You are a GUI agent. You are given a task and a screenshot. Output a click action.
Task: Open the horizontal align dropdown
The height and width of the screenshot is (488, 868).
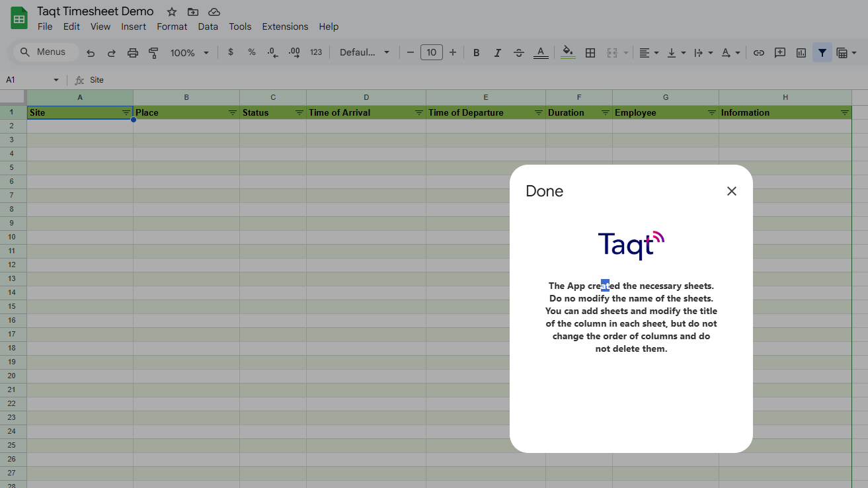tap(649, 52)
